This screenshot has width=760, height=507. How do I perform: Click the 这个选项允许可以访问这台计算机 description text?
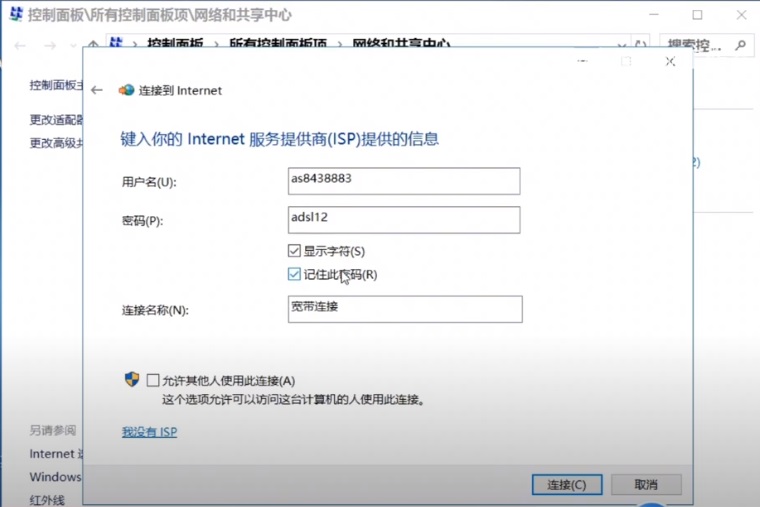point(293,399)
